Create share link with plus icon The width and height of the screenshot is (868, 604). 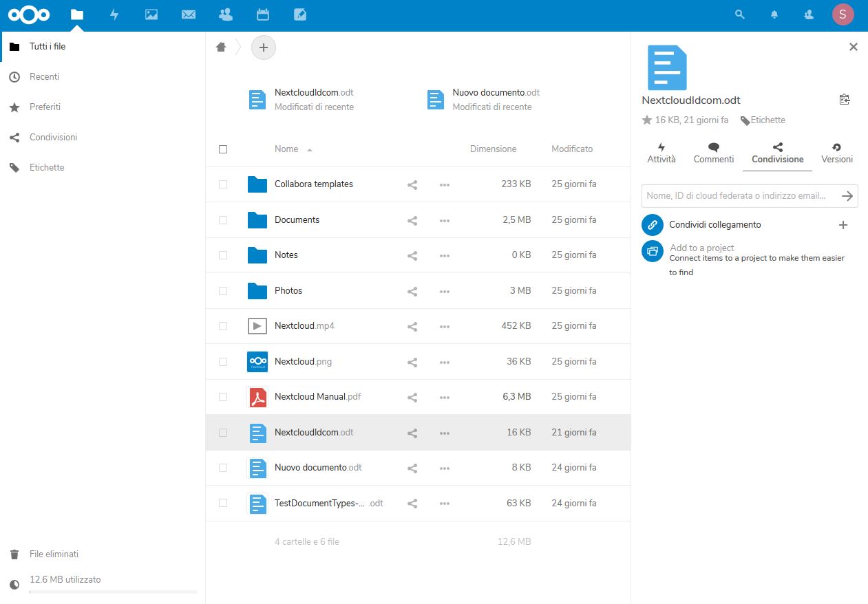click(x=843, y=225)
